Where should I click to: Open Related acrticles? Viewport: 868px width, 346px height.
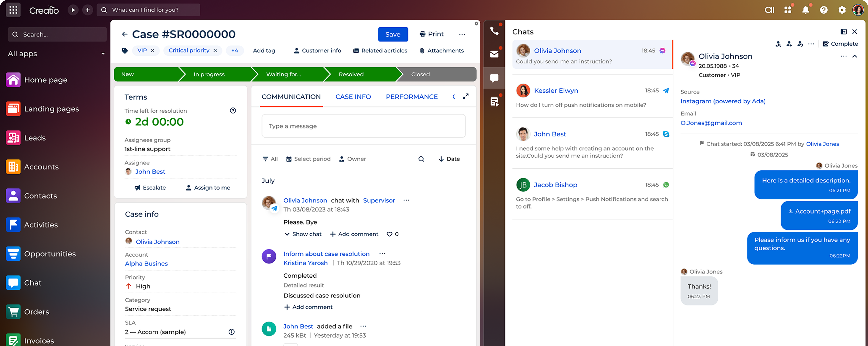pos(380,51)
